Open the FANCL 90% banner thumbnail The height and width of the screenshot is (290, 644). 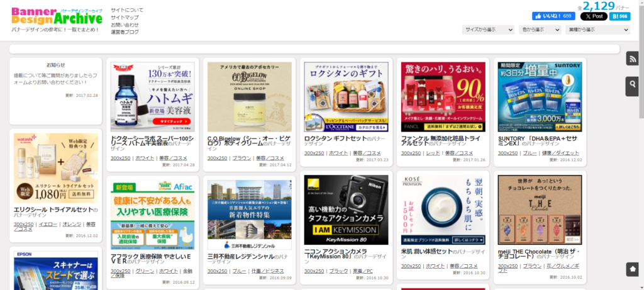coord(443,97)
